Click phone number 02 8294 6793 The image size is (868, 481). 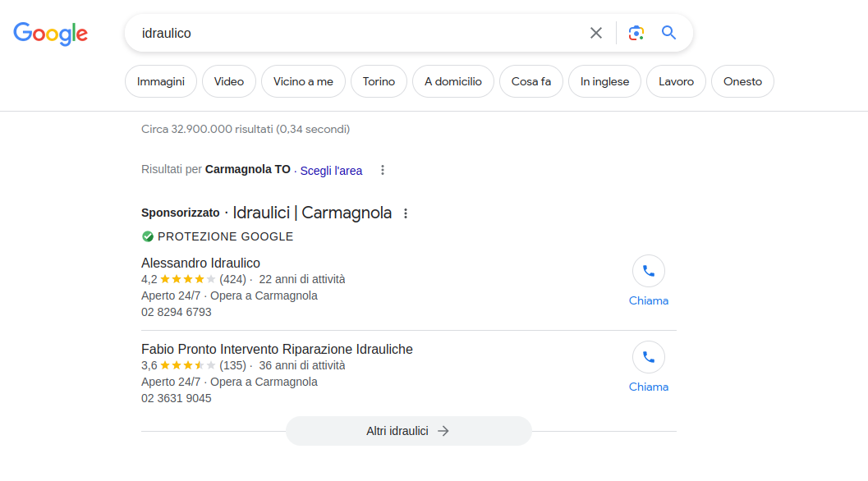coord(176,312)
